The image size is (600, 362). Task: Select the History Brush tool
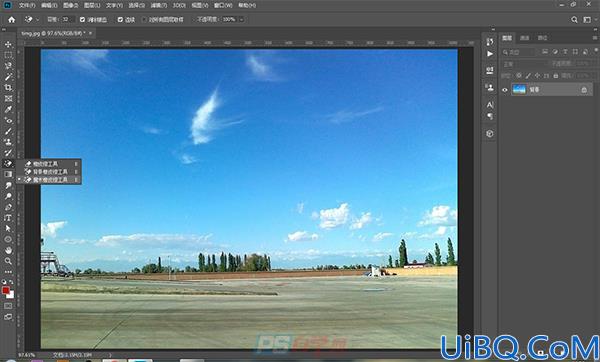pyautogui.click(x=8, y=153)
